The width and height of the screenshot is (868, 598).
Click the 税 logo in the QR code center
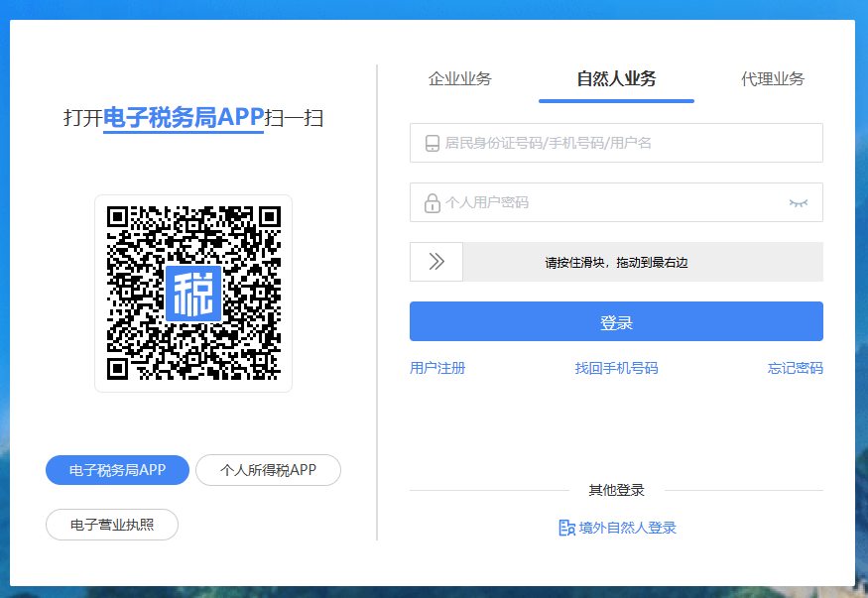pyautogui.click(x=193, y=293)
